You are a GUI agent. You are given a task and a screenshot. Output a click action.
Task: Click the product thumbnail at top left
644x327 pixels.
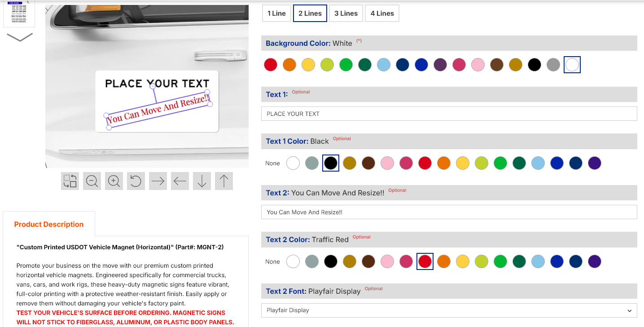(19, 13)
